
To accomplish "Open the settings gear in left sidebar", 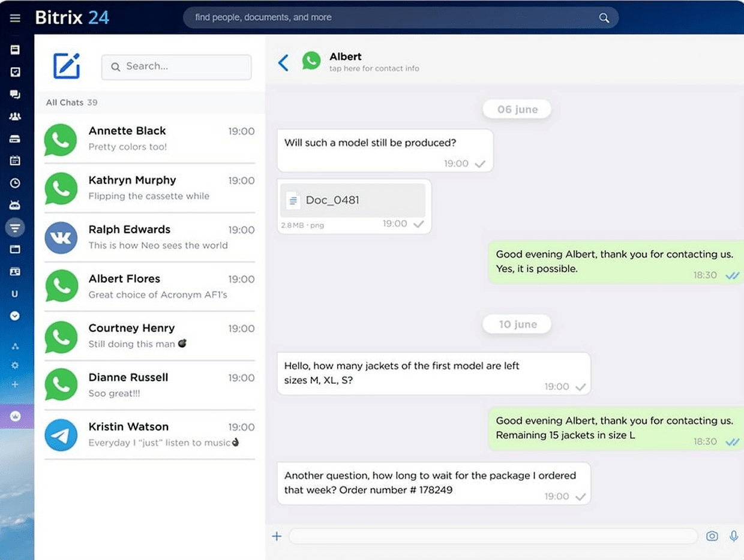I will pos(15,365).
